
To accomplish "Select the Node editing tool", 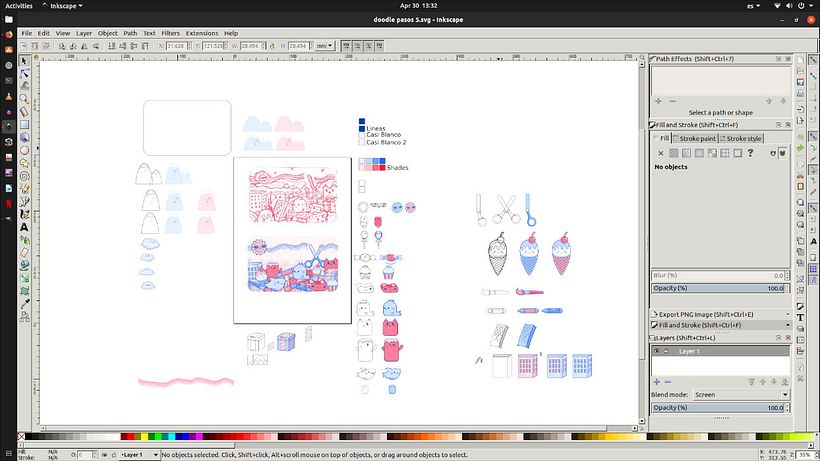I will [x=24, y=74].
